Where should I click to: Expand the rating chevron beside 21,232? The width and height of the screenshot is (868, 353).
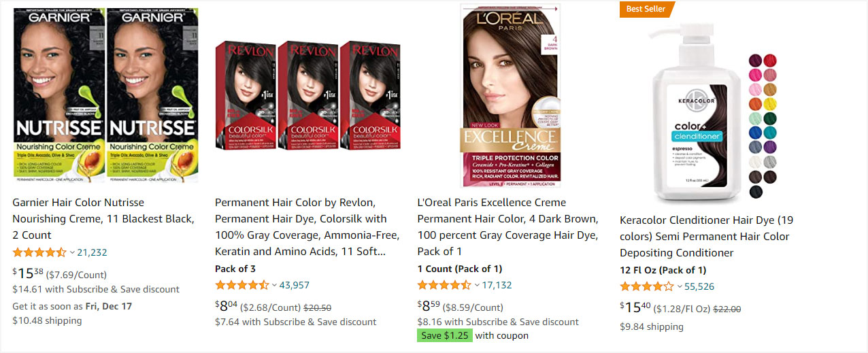pos(72,253)
